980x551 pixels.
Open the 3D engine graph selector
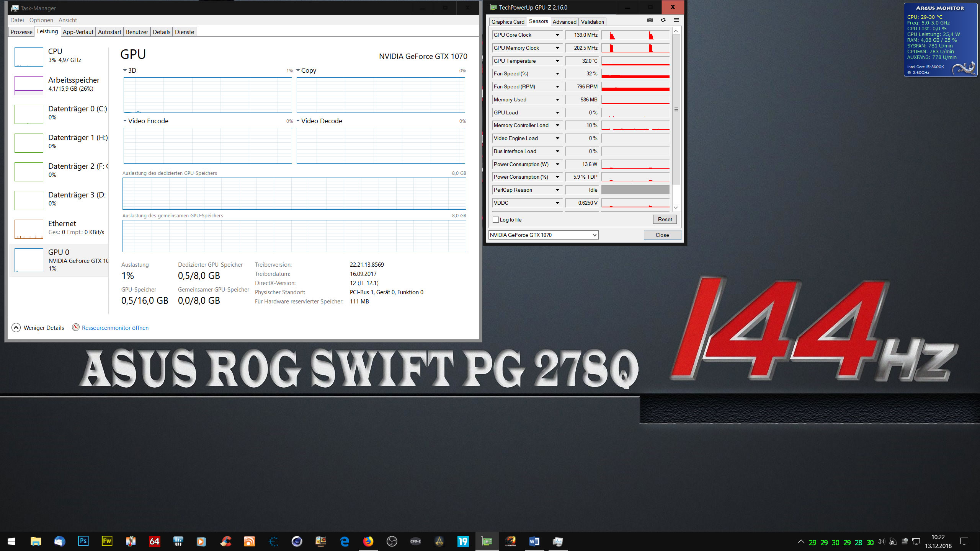pos(129,70)
